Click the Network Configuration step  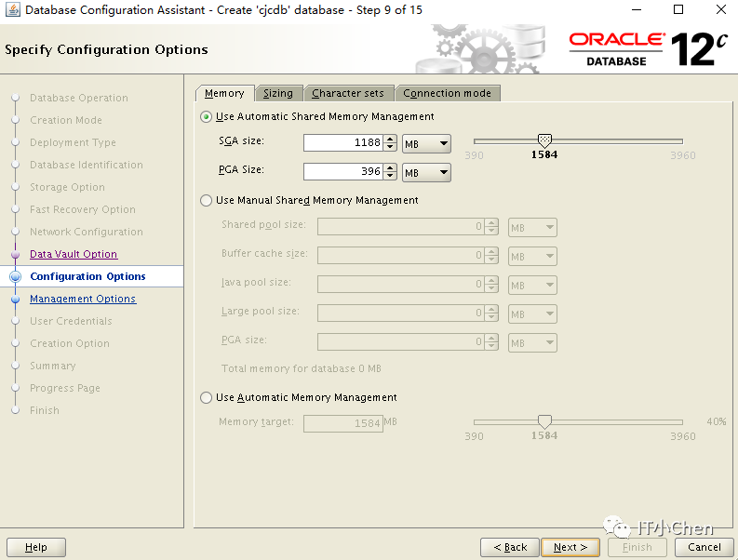[87, 232]
